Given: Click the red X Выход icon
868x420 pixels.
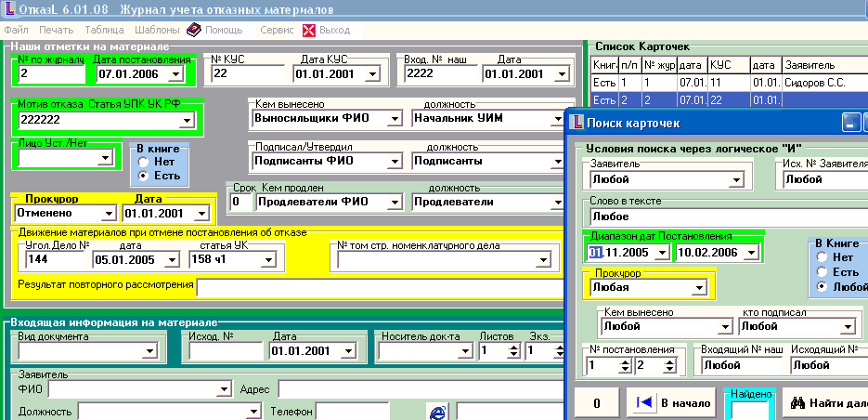Looking at the screenshot, I should coord(309,30).
